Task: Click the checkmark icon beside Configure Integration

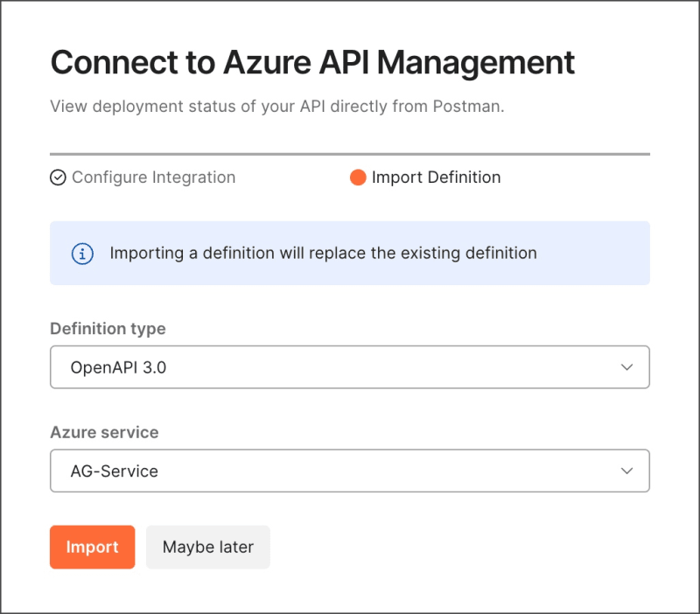Action: 58,177
